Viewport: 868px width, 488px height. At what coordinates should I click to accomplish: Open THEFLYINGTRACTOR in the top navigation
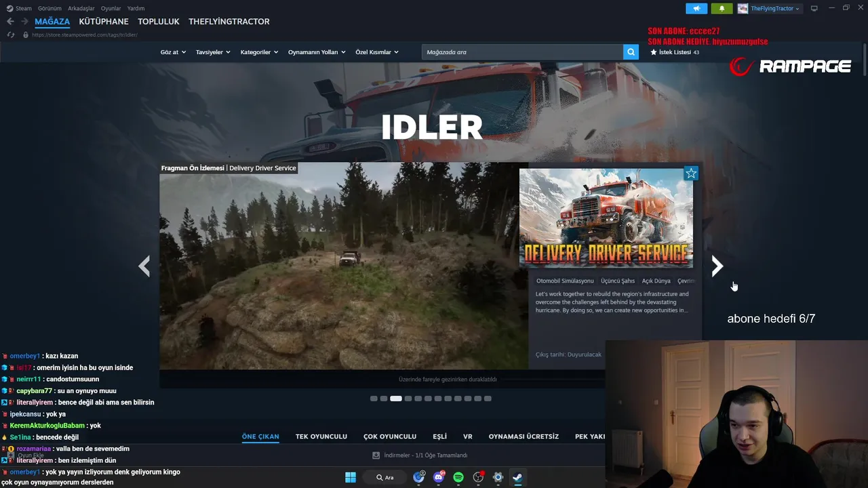[229, 22]
